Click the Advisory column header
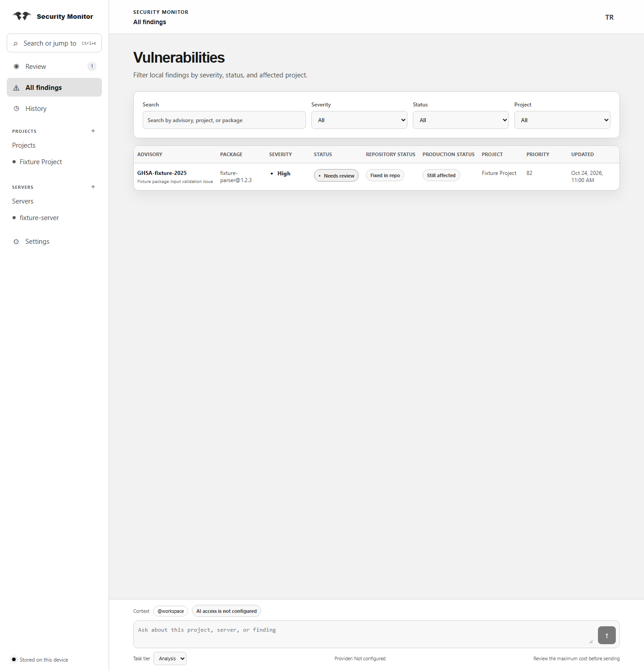644x671 pixels. coord(150,154)
